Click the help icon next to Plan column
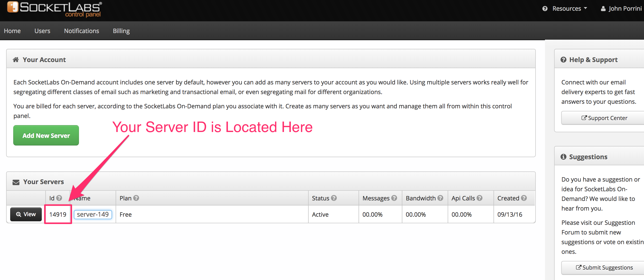Image resolution: width=644 pixels, height=280 pixels. [136, 198]
